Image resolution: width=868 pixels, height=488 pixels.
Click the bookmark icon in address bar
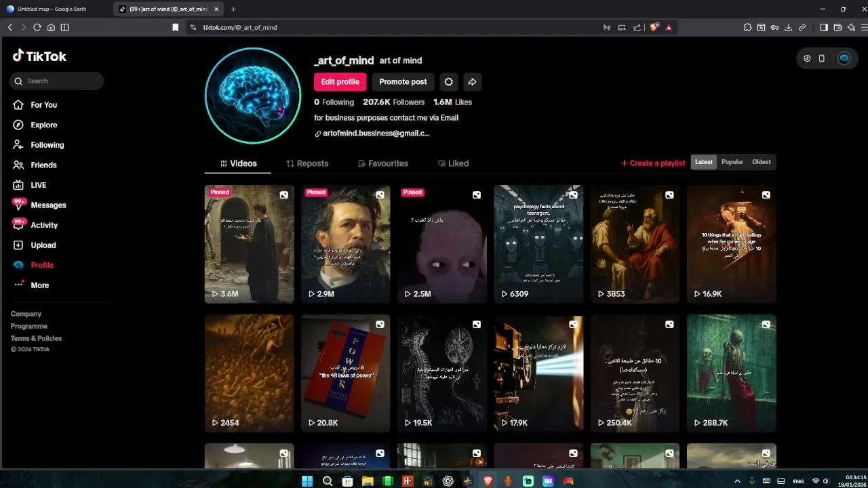175,27
